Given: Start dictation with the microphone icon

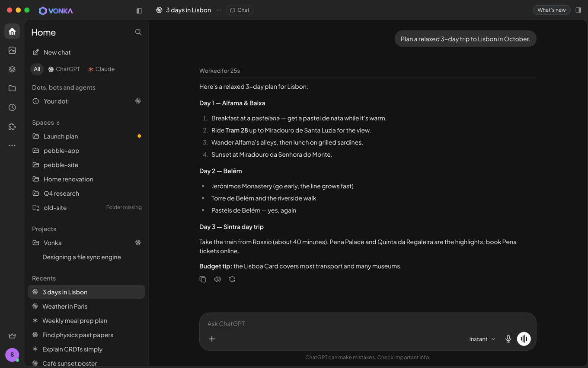Looking at the screenshot, I should coord(508,339).
